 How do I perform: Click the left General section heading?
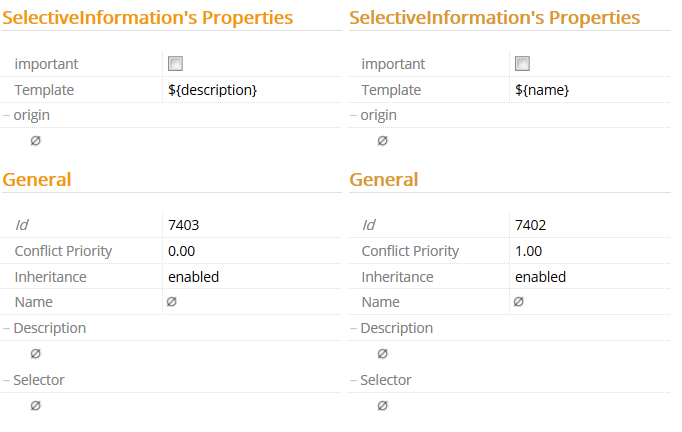coord(37,180)
